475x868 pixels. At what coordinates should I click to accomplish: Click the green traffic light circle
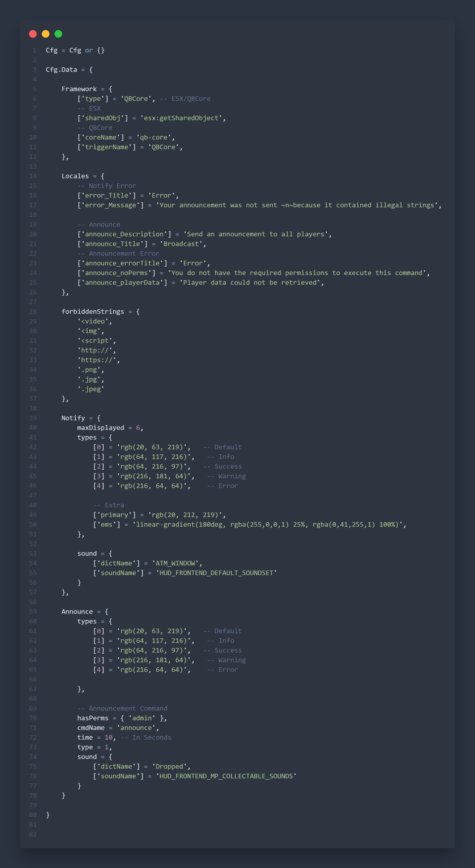click(x=58, y=34)
